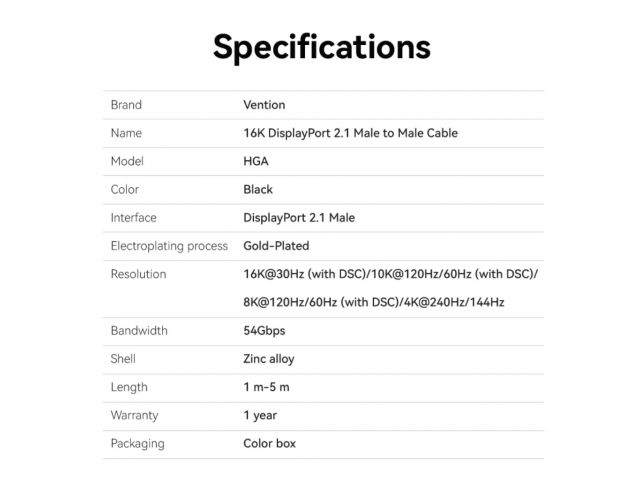Click the Brand row label
Image resolution: width=640 pixels, height=480 pixels.
(126, 105)
